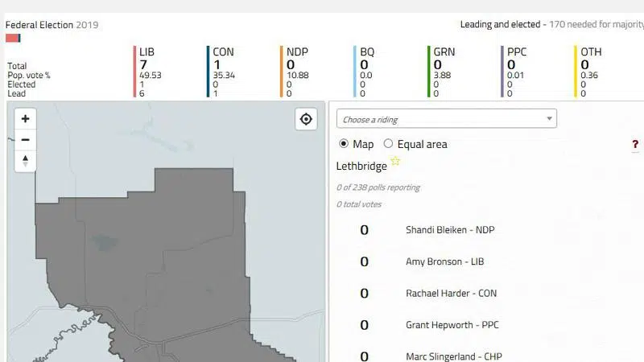Select the Map radio button

click(x=345, y=144)
